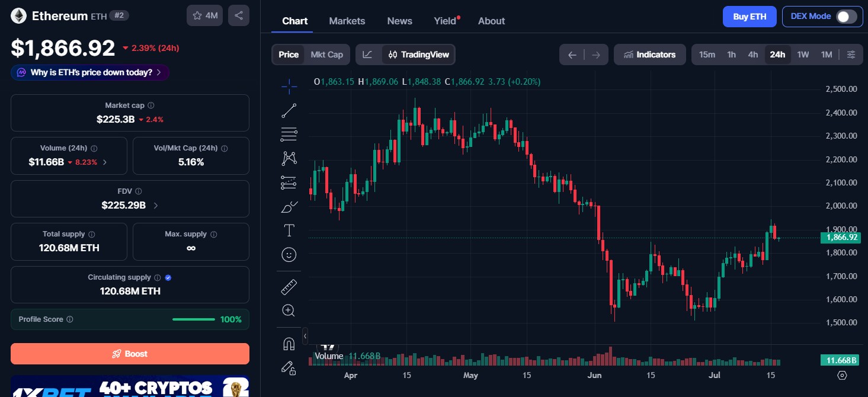Image resolution: width=868 pixels, height=397 pixels.
Task: Click the $1,866.92 price heading
Action: 63,48
